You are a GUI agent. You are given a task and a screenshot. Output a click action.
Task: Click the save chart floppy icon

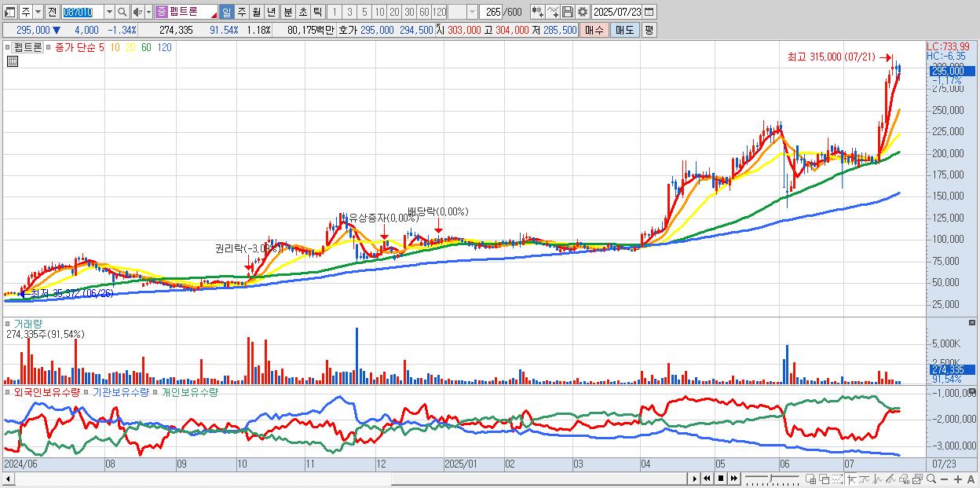coord(568,12)
